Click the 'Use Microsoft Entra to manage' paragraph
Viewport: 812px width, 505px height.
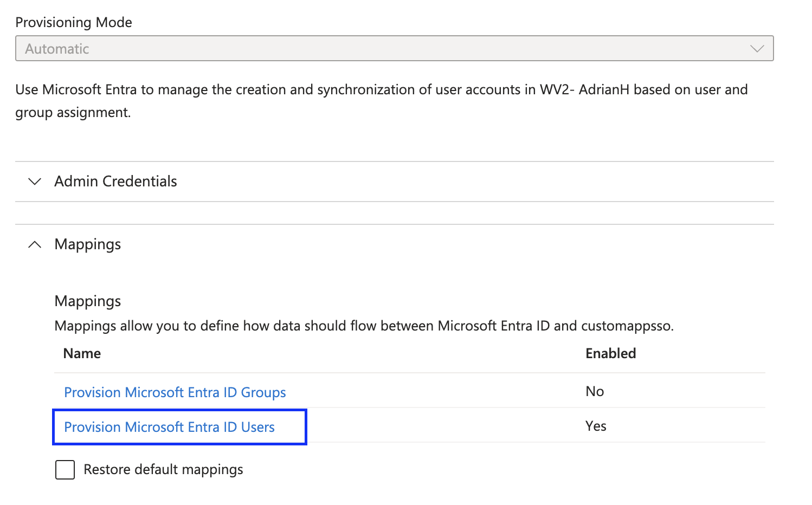(382, 101)
